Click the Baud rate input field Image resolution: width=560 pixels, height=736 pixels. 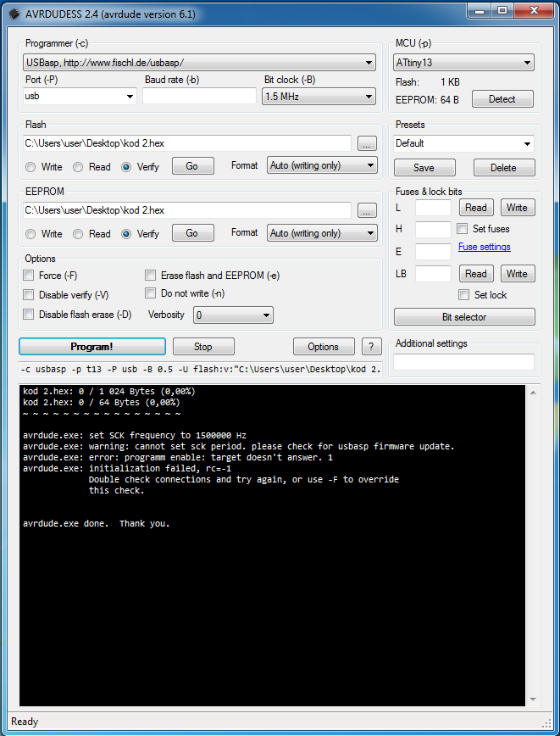pyautogui.click(x=199, y=96)
